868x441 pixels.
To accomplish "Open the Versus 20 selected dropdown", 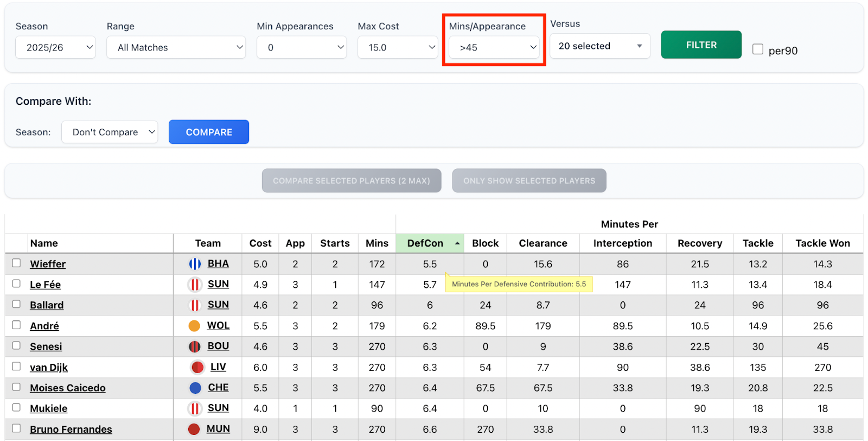I will coord(599,46).
